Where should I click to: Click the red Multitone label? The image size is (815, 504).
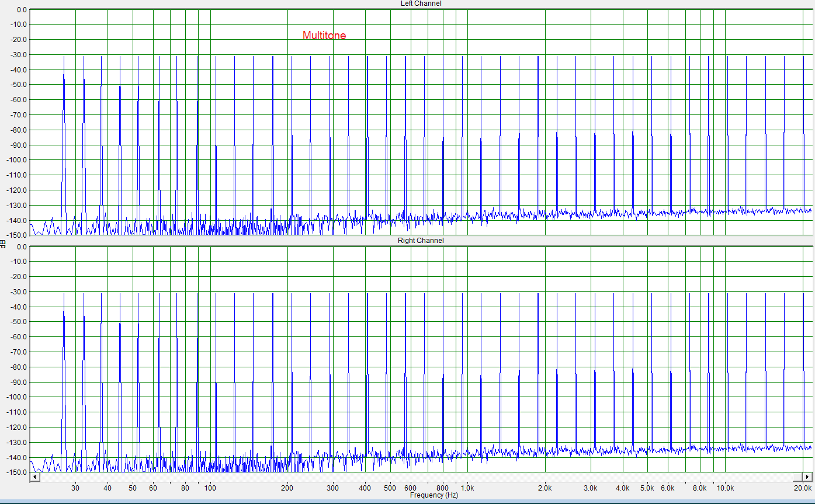[x=324, y=36]
